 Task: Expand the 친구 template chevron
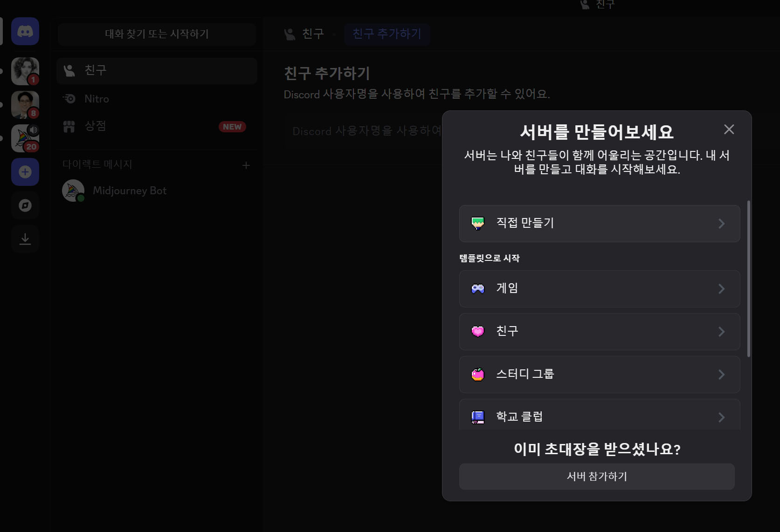(x=721, y=332)
